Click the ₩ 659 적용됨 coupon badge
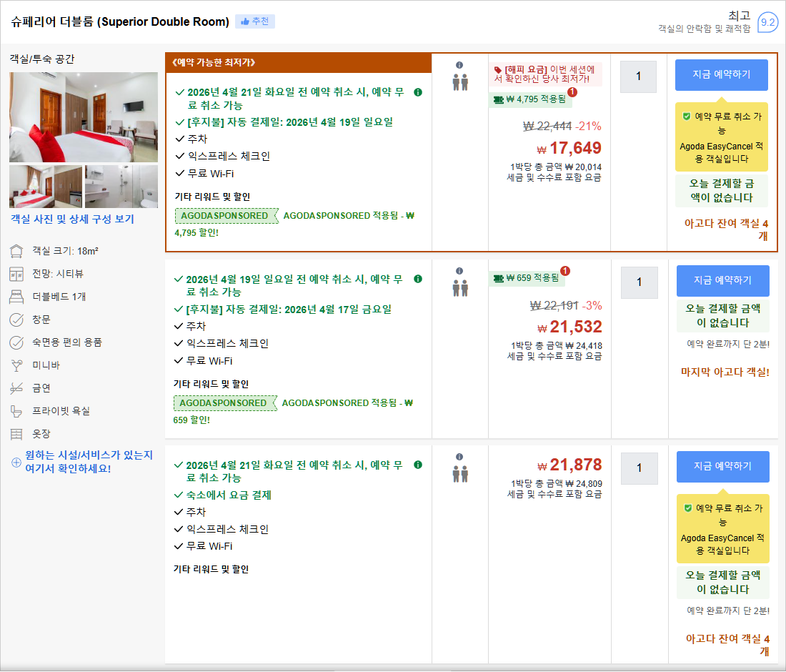 527,278
